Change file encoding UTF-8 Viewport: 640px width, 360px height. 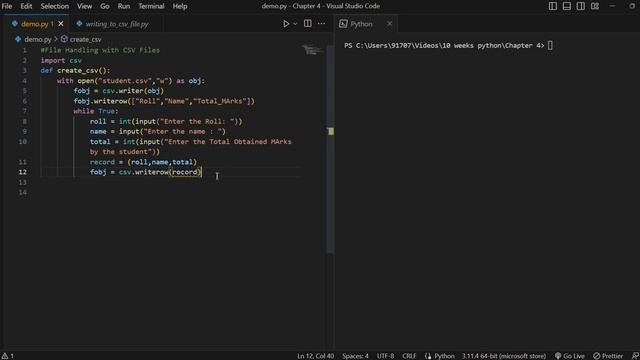[385, 356]
